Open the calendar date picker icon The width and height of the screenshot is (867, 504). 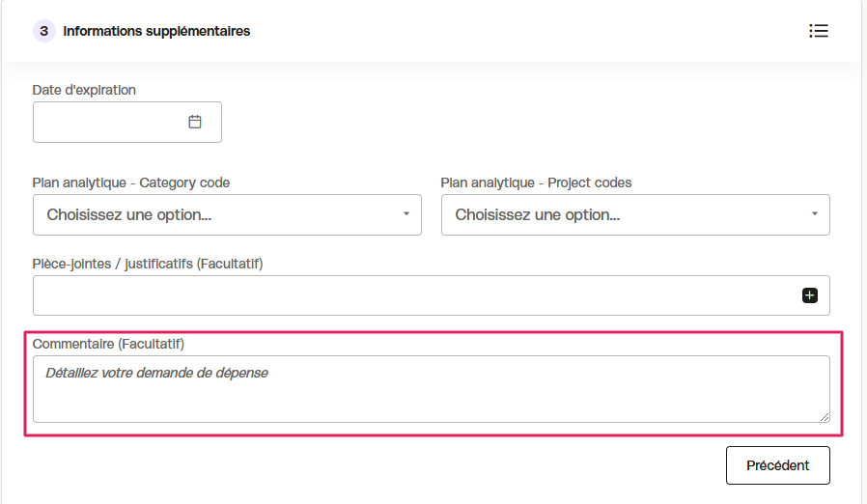tap(195, 122)
